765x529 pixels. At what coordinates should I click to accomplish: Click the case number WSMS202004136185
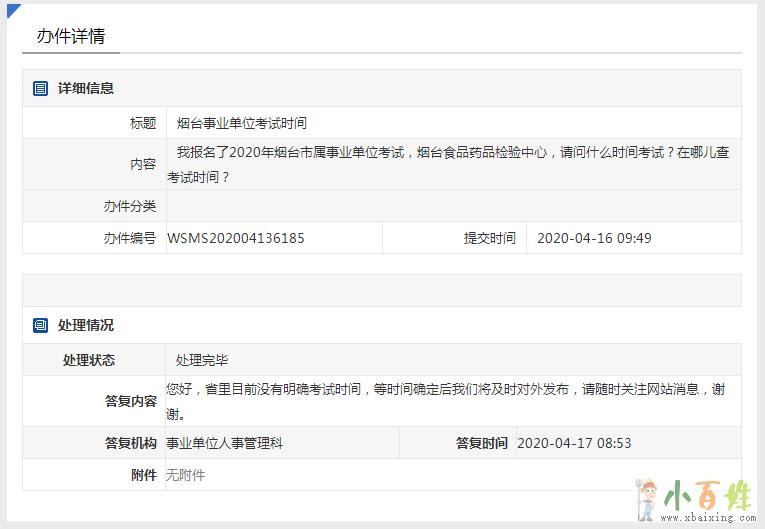point(236,238)
